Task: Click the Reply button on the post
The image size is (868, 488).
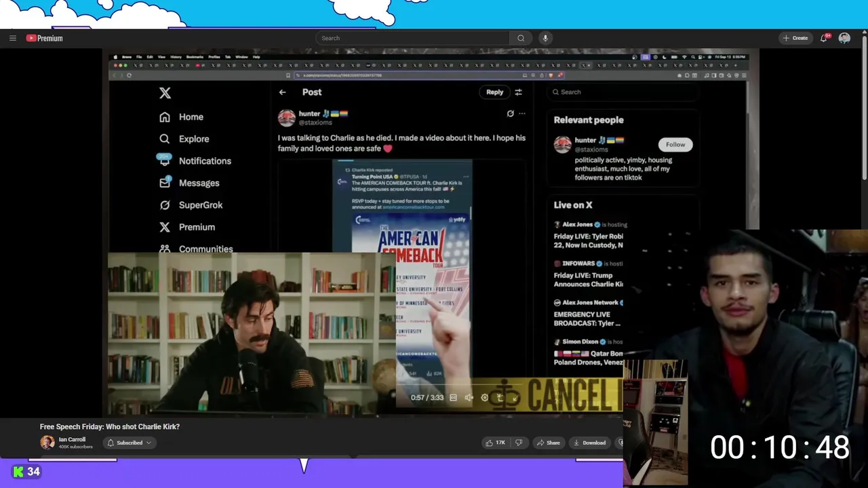Action: tap(494, 92)
